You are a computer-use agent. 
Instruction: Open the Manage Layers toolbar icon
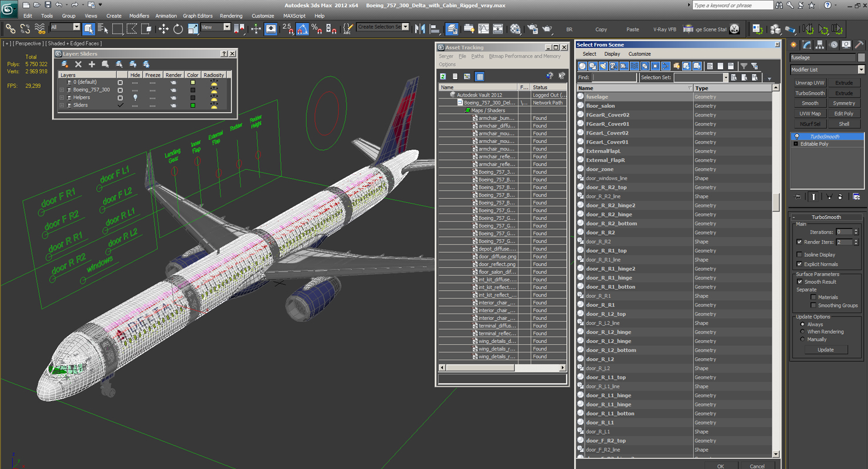point(452,29)
